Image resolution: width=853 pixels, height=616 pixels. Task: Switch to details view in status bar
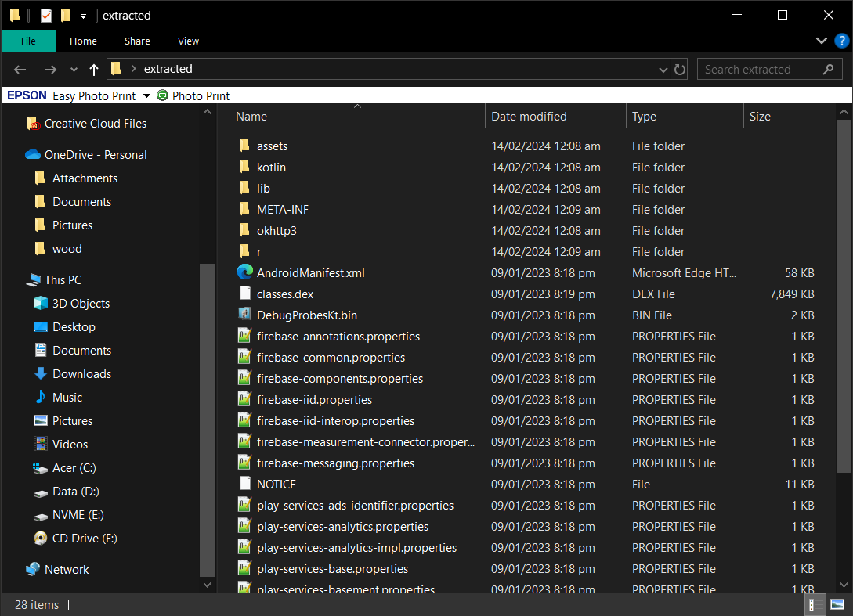pos(812,605)
